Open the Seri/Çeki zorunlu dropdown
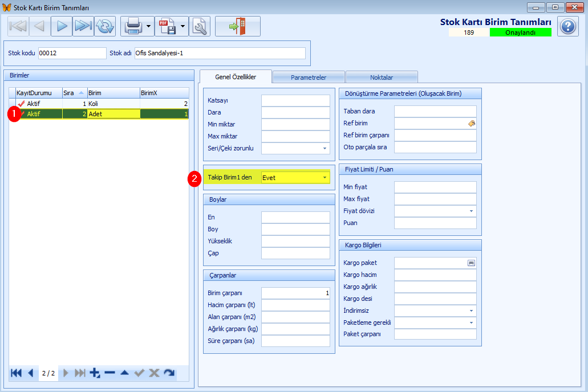The image size is (588, 392). tap(325, 148)
